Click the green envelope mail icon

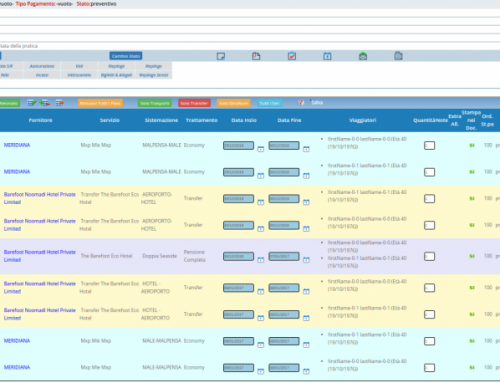tap(363, 56)
